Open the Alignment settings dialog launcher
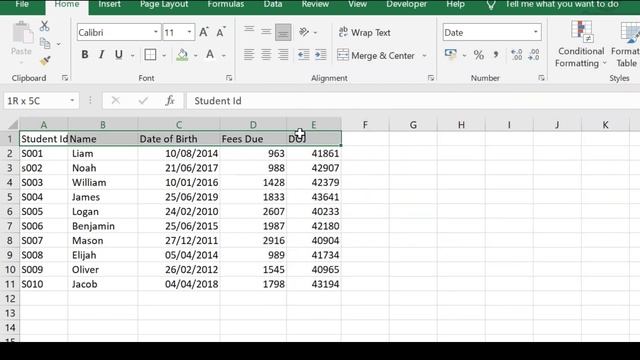 pyautogui.click(x=431, y=78)
